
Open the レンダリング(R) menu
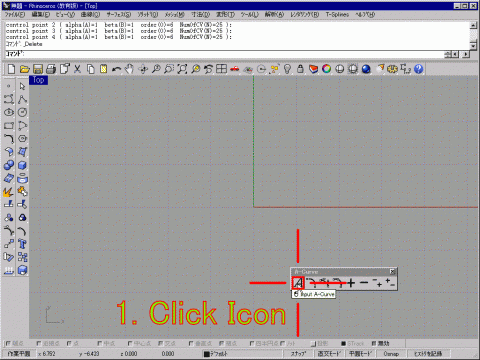[305, 15]
